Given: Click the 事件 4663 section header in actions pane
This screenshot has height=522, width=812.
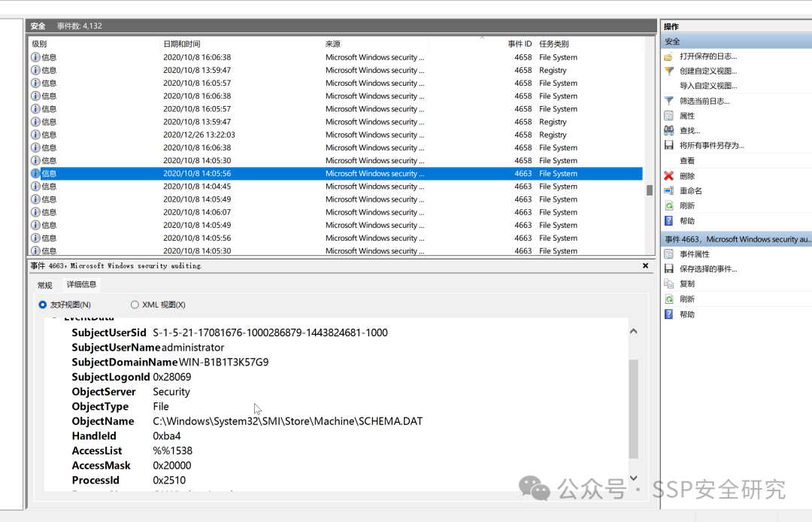Looking at the screenshot, I should click(x=736, y=239).
